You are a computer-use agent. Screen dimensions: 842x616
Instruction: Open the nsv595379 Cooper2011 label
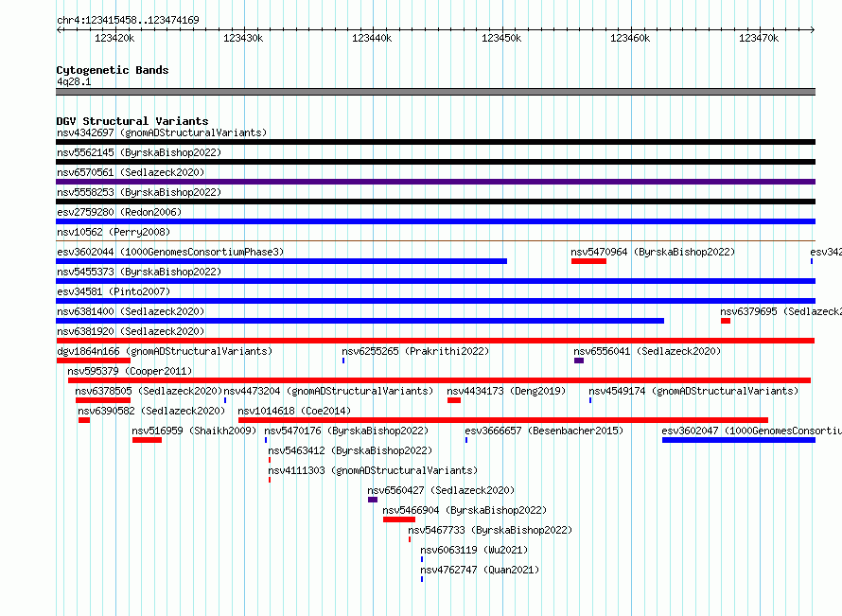click(130, 371)
